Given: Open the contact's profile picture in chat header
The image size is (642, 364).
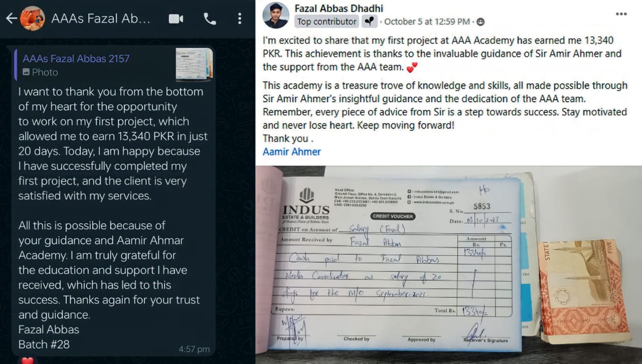Looking at the screenshot, I should (x=32, y=19).
